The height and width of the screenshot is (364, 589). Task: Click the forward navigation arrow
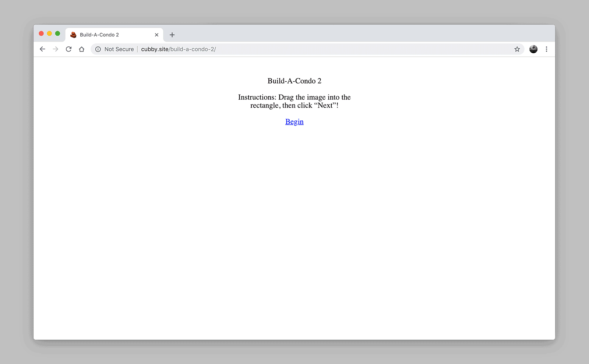[56, 49]
